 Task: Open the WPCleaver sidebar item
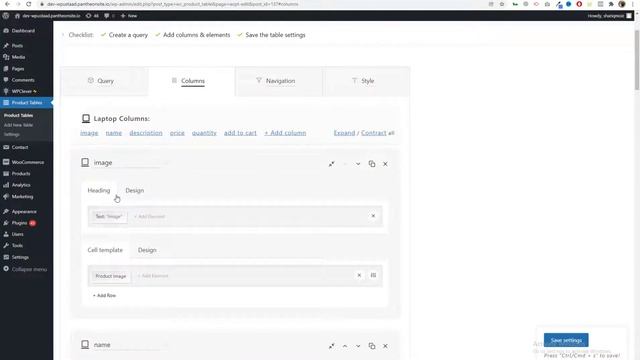[x=22, y=91]
